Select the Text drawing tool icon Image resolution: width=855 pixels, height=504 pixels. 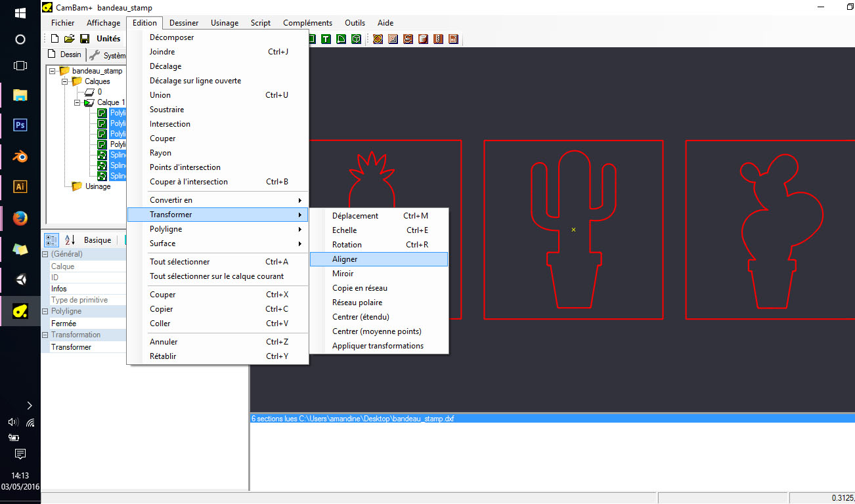pyautogui.click(x=325, y=39)
